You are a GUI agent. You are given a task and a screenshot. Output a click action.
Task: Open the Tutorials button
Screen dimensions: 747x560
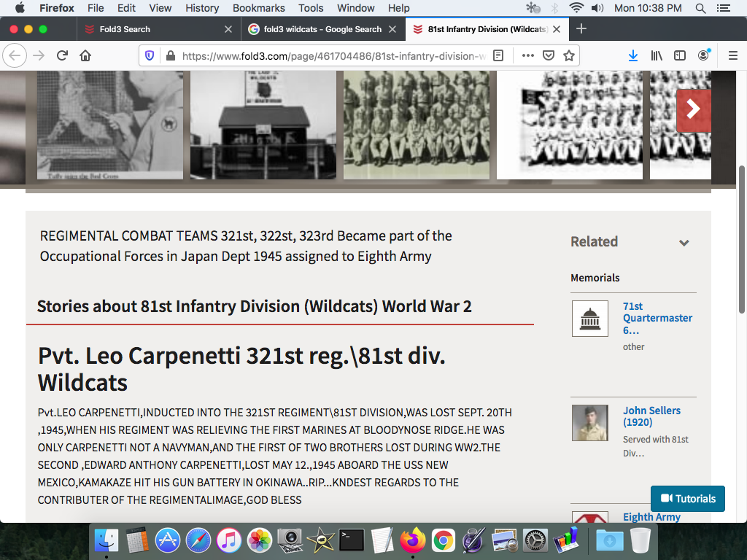tap(688, 499)
